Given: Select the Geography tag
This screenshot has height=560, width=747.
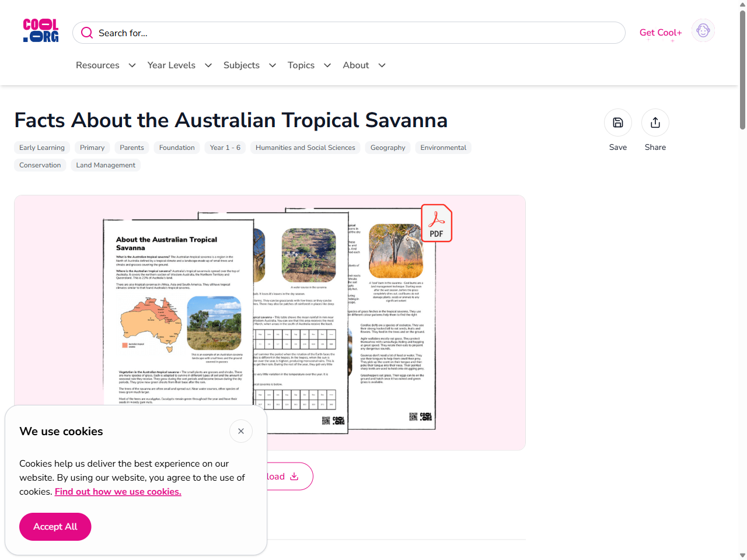Looking at the screenshot, I should point(388,148).
